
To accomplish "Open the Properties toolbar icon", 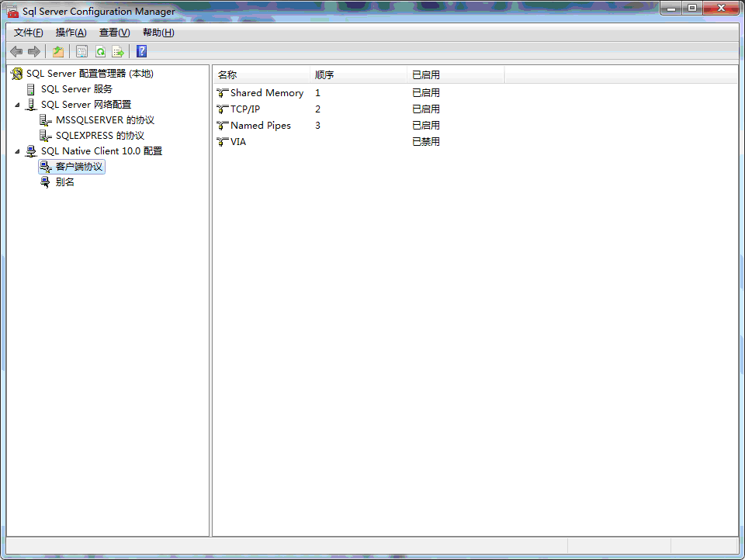I will [81, 51].
